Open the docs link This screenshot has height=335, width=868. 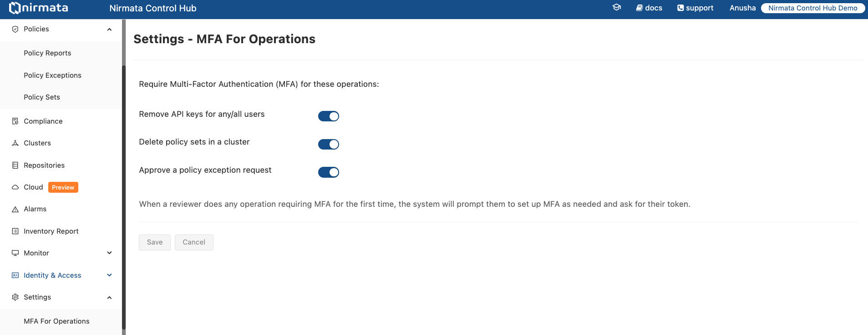click(x=649, y=8)
